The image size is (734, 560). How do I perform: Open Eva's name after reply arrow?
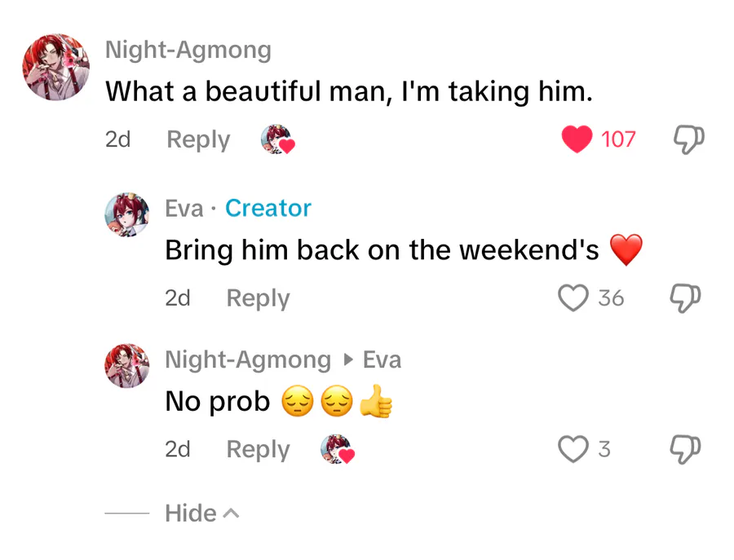click(382, 359)
